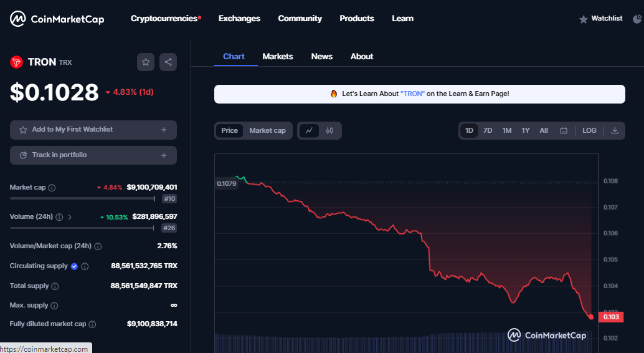Image resolution: width=644 pixels, height=353 pixels.
Task: Click total supply 88,561,549,847 TRX
Action: tap(144, 286)
